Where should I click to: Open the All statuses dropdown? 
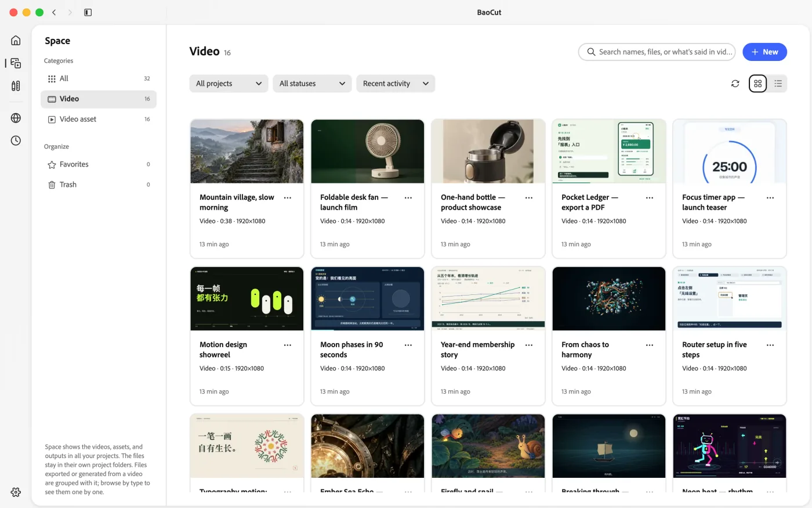[x=312, y=84]
